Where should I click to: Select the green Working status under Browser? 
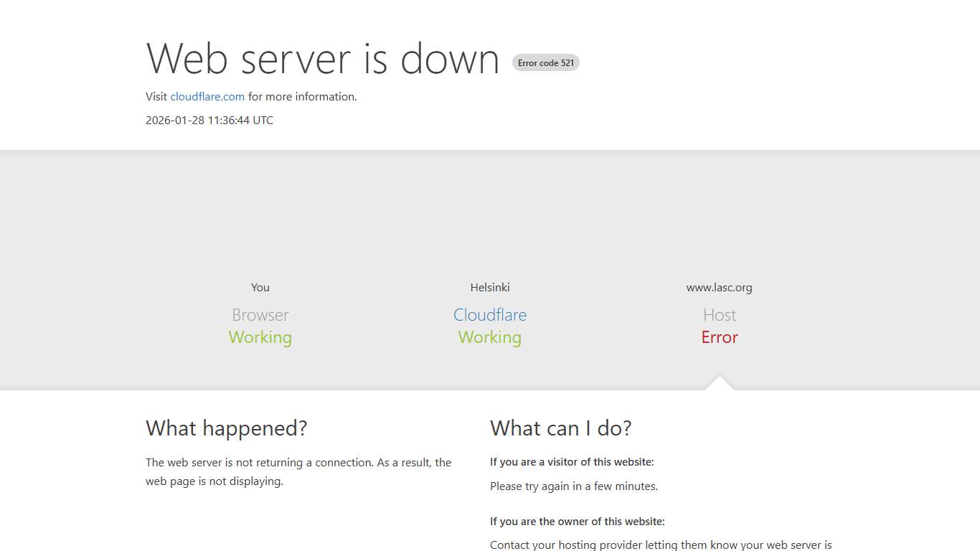coord(260,337)
